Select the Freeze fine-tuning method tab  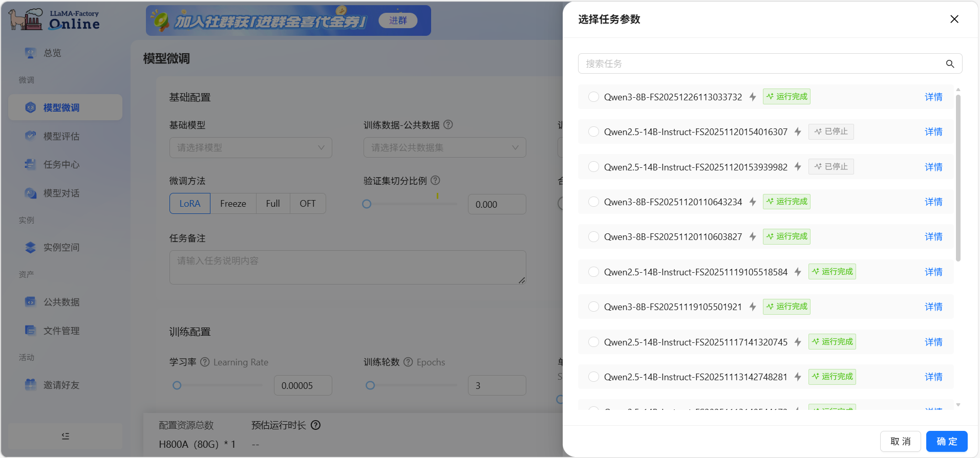pos(233,203)
